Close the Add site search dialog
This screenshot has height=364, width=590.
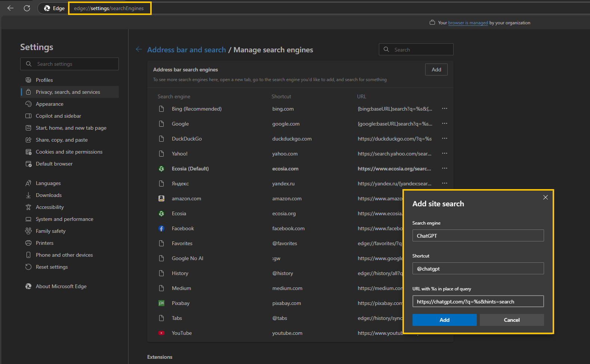click(x=546, y=197)
